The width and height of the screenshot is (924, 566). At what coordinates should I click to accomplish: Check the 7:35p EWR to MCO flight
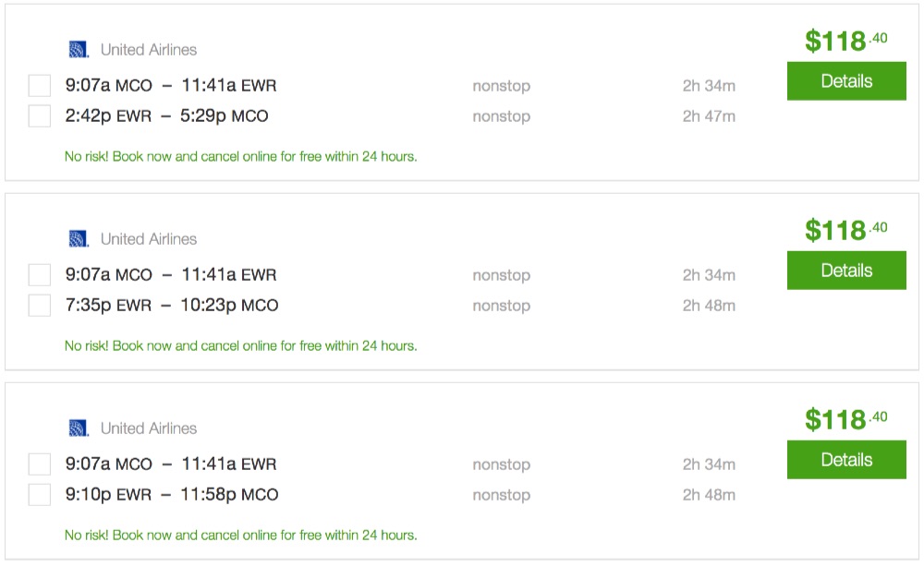(x=40, y=306)
